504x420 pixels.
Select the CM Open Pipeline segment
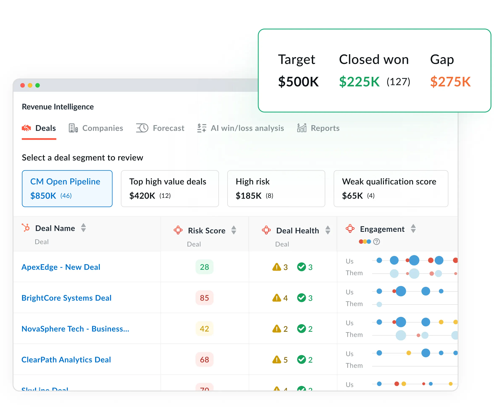pyautogui.click(x=67, y=188)
